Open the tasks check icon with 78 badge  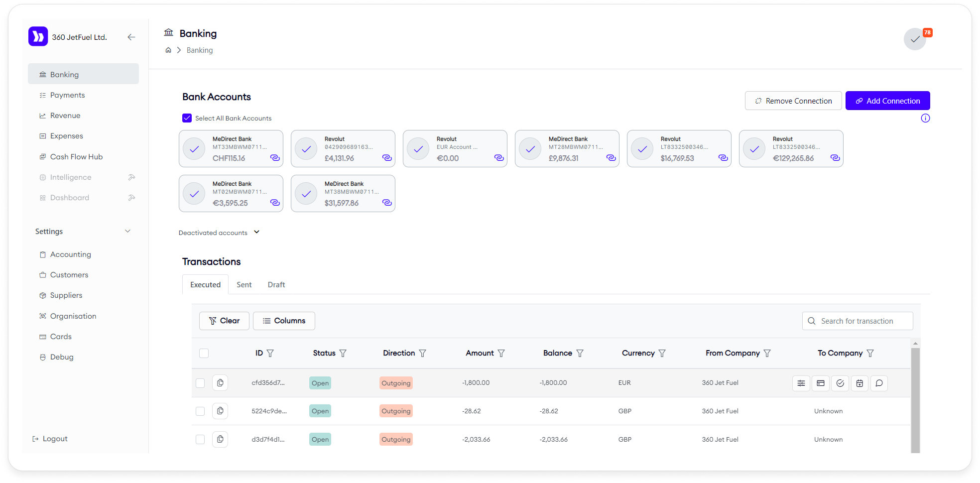tap(915, 39)
